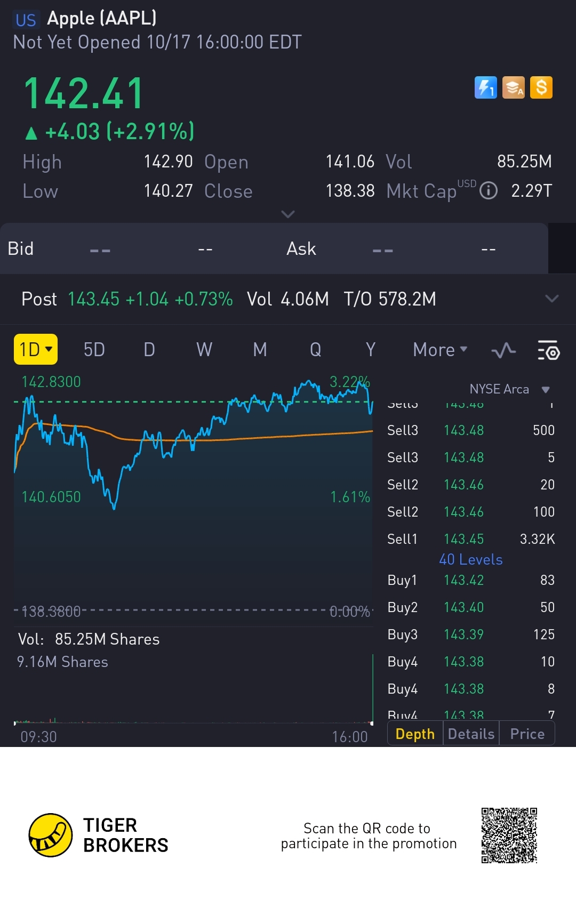The image size is (576, 924).
Task: Tap the blue lightning bolt icon
Action: 485,88
